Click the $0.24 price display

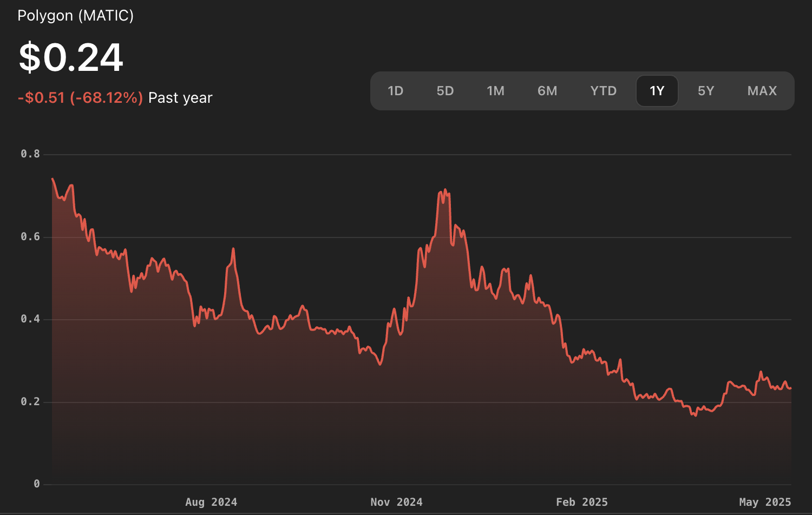point(71,56)
